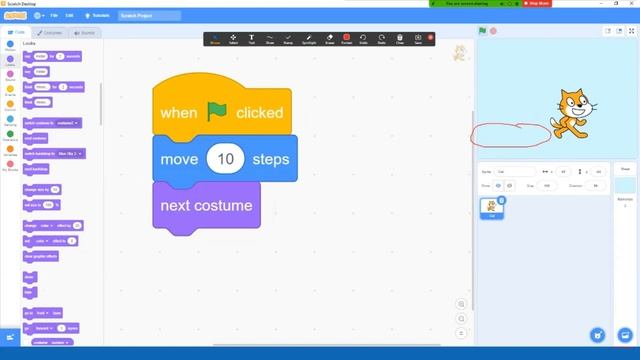Open the color dropdown in change effect block
The height and width of the screenshot is (360, 640).
click(x=46, y=226)
